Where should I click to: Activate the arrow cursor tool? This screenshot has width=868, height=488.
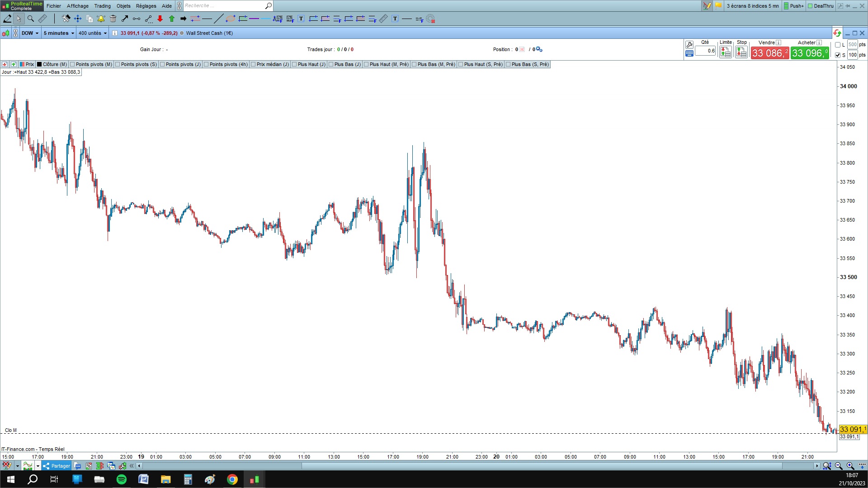click(19, 19)
